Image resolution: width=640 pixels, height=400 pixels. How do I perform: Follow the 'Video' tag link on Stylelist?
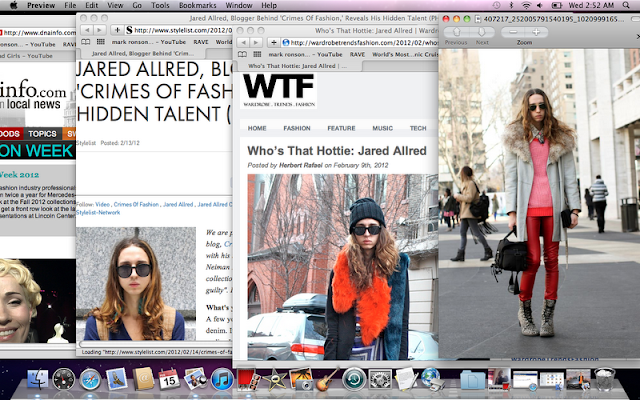[102, 204]
